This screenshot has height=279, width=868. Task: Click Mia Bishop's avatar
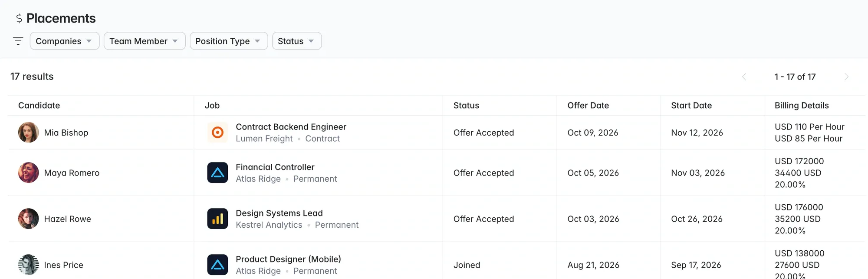pyautogui.click(x=28, y=133)
